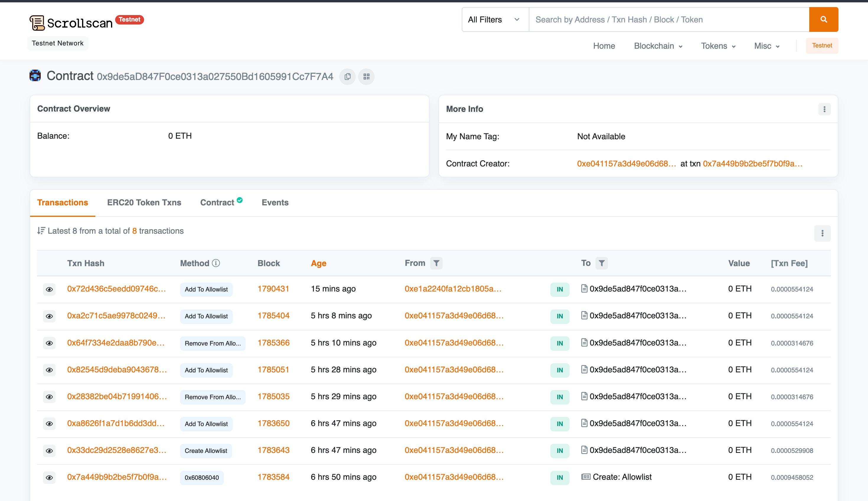The width and height of the screenshot is (868, 501).
Task: Click the 8 total transactions link
Action: point(134,231)
